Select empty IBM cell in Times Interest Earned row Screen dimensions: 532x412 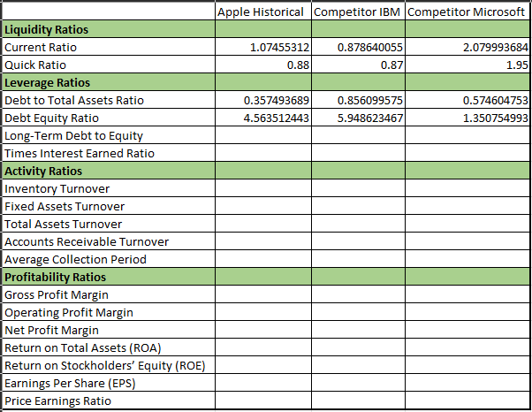click(x=358, y=154)
